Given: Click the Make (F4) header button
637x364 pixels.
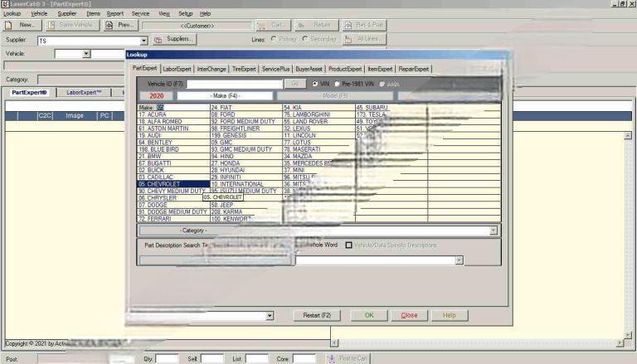Looking at the screenshot, I should coord(225,96).
